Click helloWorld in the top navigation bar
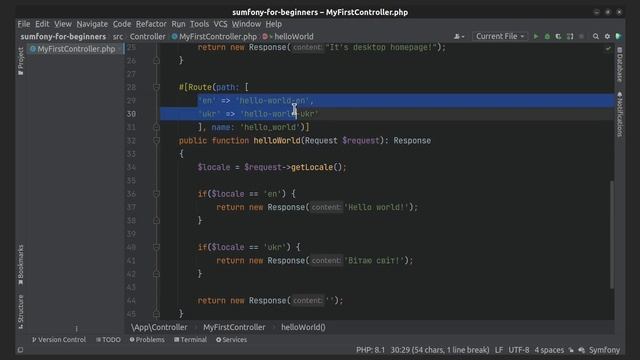The height and width of the screenshot is (360, 640). [288, 37]
